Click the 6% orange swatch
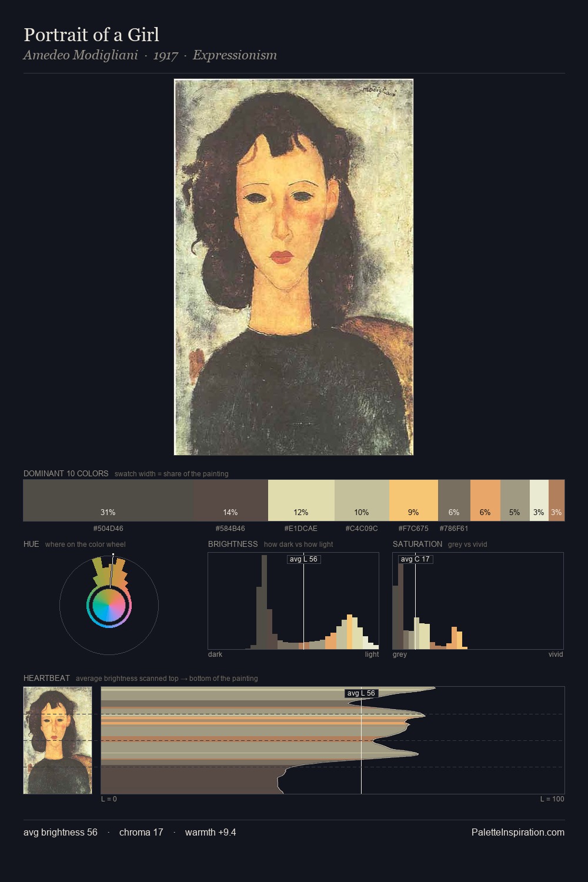The image size is (588, 882). [x=485, y=500]
